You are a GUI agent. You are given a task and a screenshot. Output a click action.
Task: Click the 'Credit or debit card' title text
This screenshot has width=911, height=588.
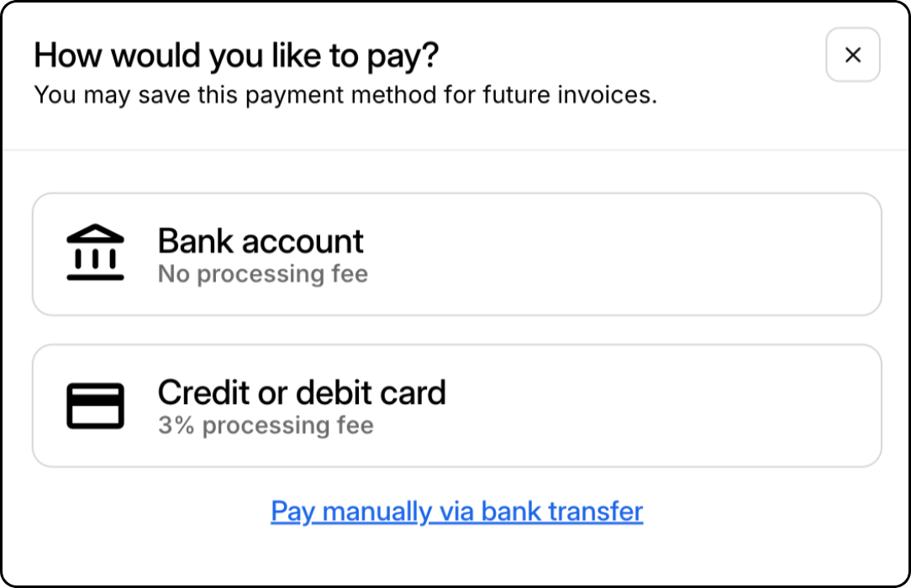tap(302, 392)
